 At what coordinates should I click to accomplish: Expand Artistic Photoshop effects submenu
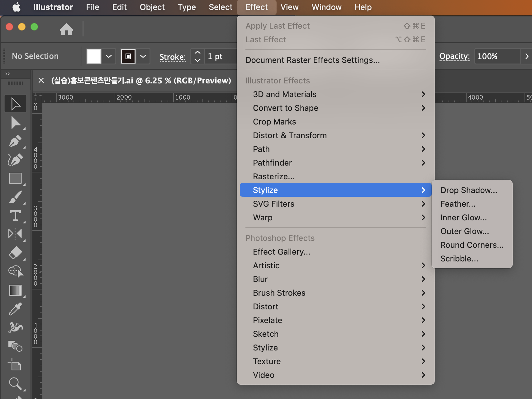click(335, 265)
